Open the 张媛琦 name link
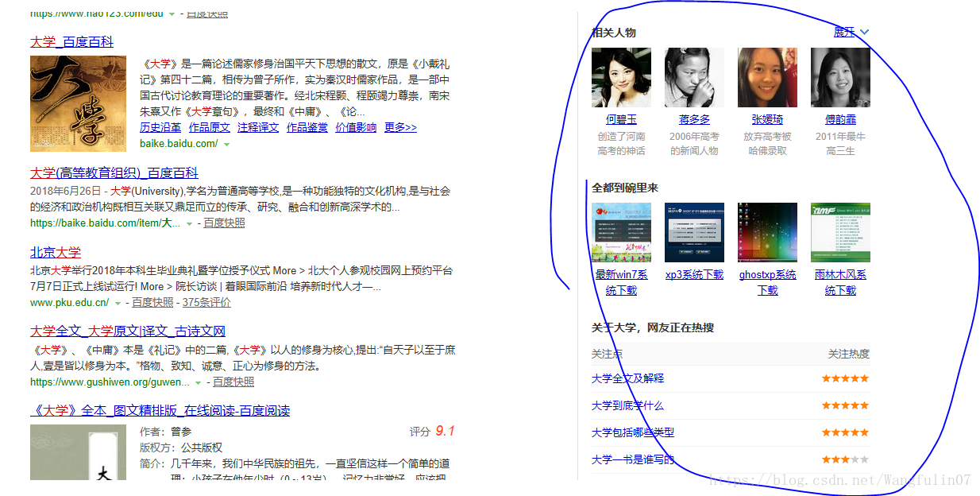This screenshot has width=980, height=496. point(767,119)
